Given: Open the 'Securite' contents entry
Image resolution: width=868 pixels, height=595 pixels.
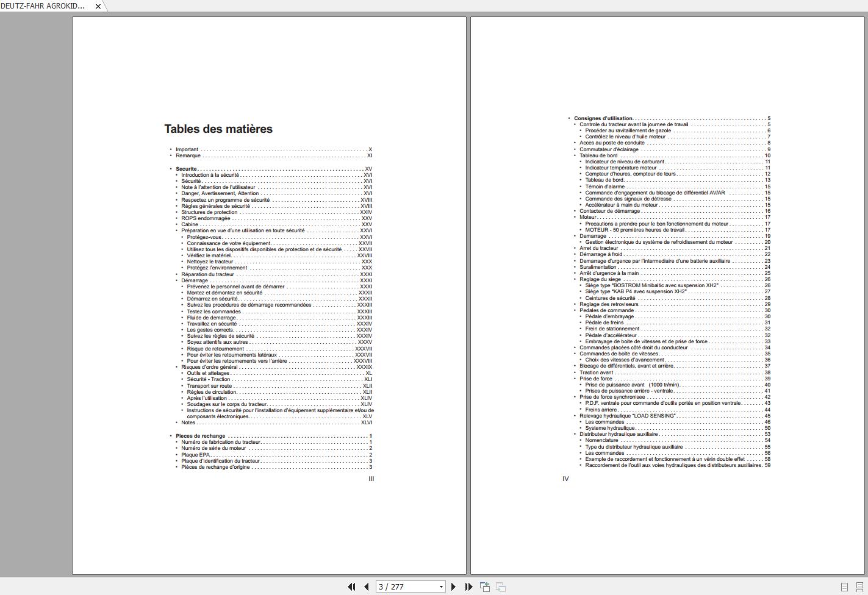Looking at the screenshot, I should pyautogui.click(x=186, y=169).
